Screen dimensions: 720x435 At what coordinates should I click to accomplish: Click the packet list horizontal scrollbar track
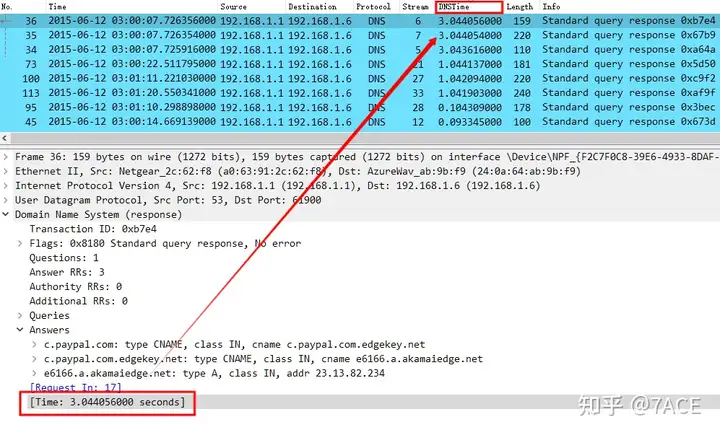click(365, 138)
